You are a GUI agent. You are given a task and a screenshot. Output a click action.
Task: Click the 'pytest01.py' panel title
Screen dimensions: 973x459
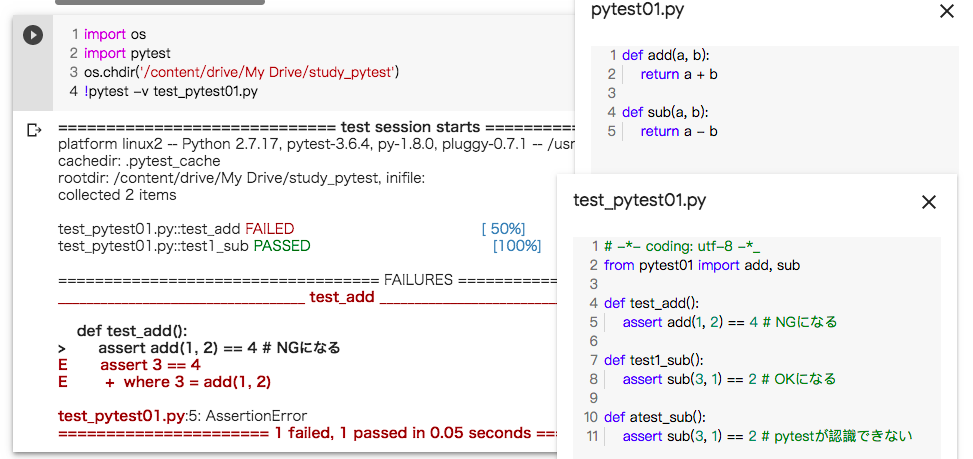click(x=637, y=10)
